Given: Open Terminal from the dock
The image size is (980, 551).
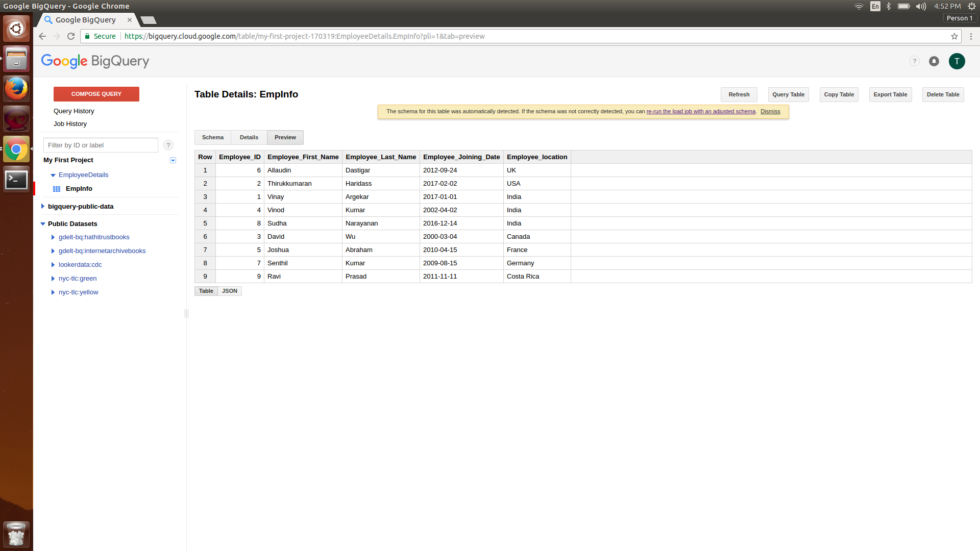Looking at the screenshot, I should pyautogui.click(x=16, y=179).
